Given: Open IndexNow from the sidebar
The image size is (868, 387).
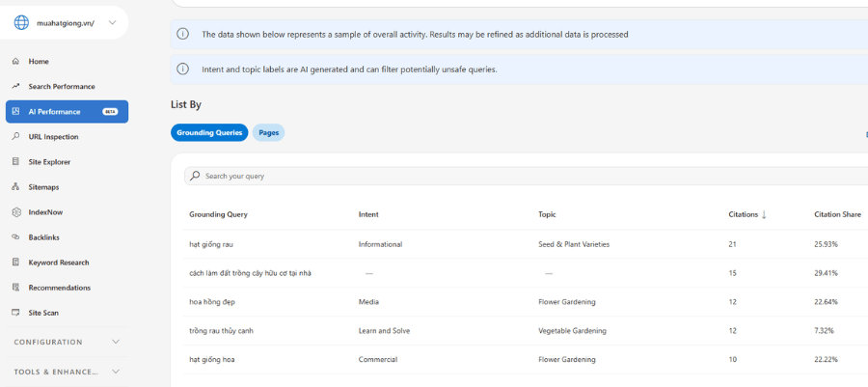Looking at the screenshot, I should pos(46,212).
